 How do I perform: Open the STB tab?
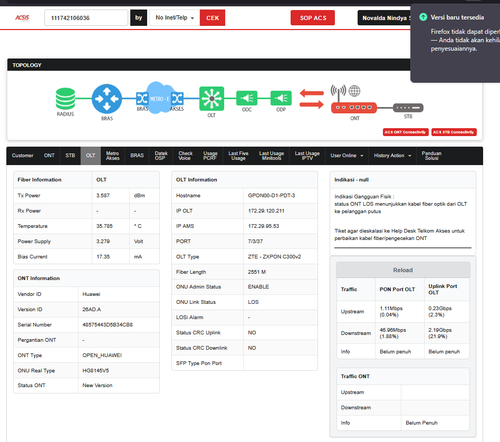70,156
